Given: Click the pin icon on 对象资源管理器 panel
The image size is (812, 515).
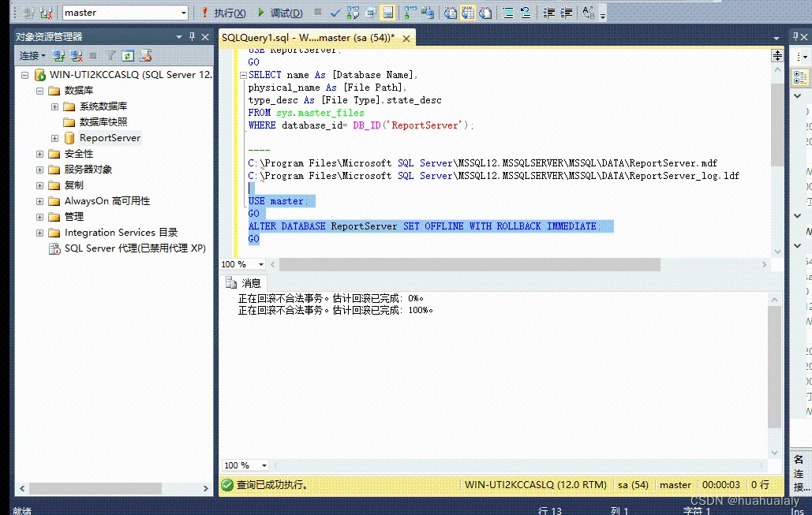Looking at the screenshot, I should (192, 37).
